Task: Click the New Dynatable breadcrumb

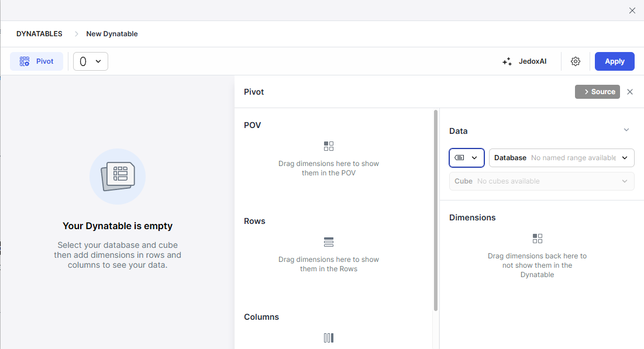Action: 112,34
